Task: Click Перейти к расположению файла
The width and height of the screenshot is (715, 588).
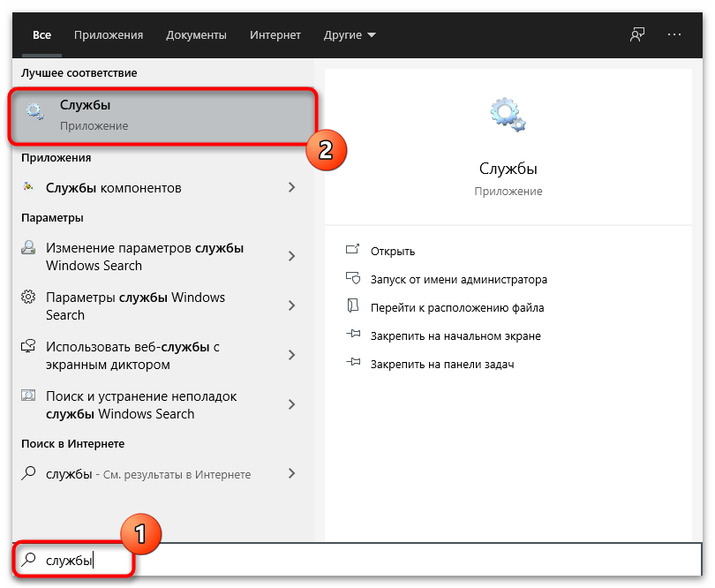Action: (456, 308)
